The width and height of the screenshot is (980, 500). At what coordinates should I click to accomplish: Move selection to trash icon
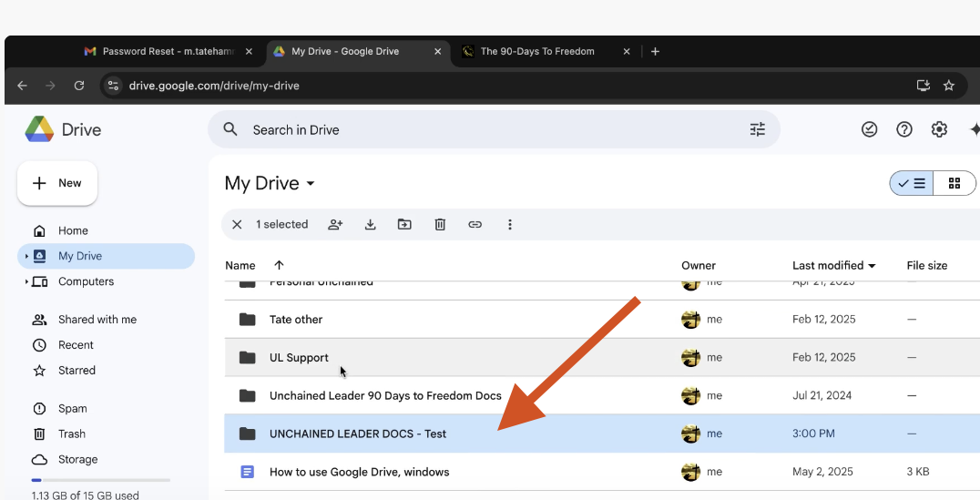[x=440, y=224]
